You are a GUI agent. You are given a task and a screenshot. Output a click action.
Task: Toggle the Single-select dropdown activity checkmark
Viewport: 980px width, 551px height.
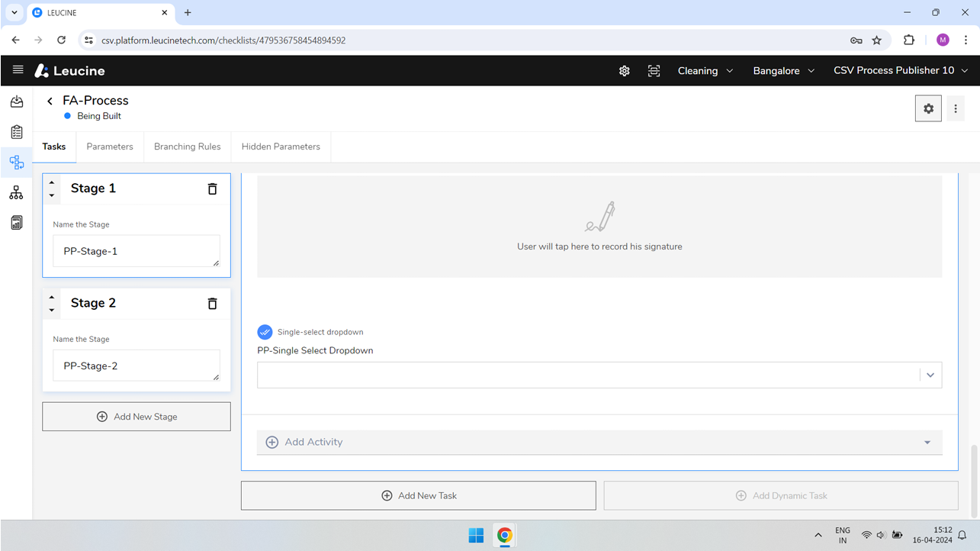pos(265,332)
